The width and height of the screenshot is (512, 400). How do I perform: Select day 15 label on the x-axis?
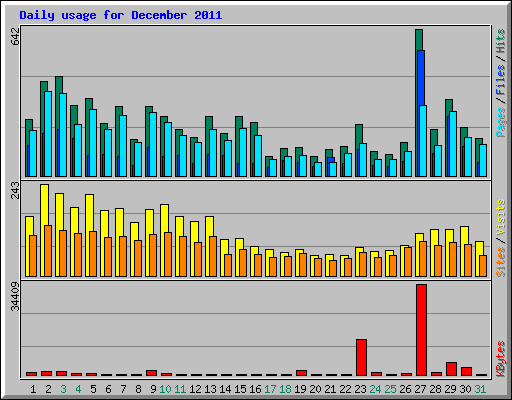coord(240,389)
